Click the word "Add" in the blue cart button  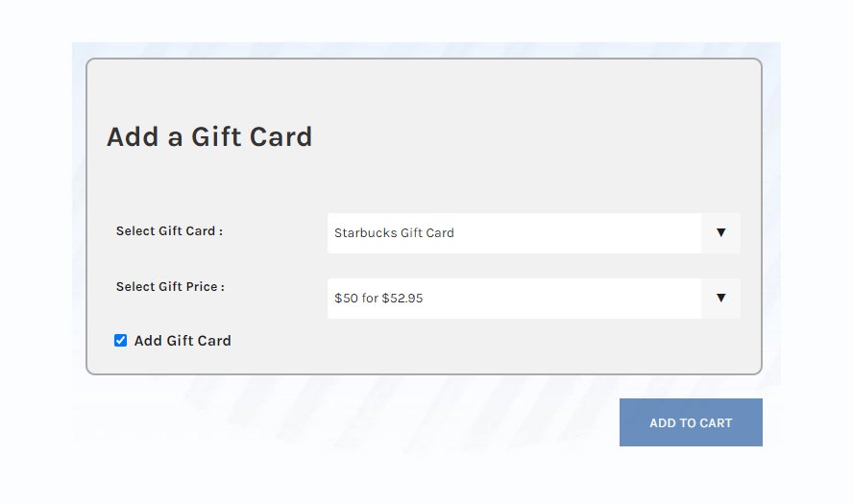663,423
